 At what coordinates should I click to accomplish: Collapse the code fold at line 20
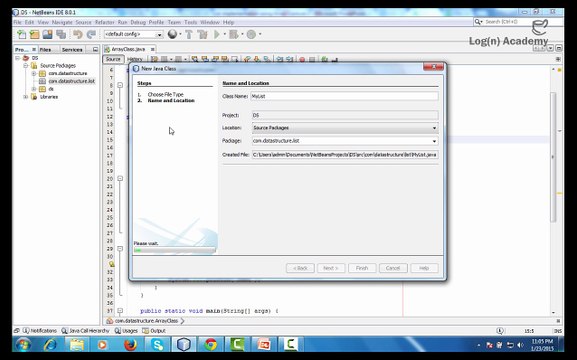(x=120, y=179)
